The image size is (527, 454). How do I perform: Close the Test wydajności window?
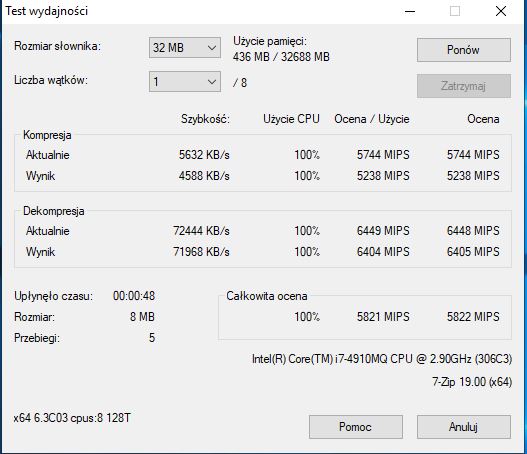tap(501, 11)
